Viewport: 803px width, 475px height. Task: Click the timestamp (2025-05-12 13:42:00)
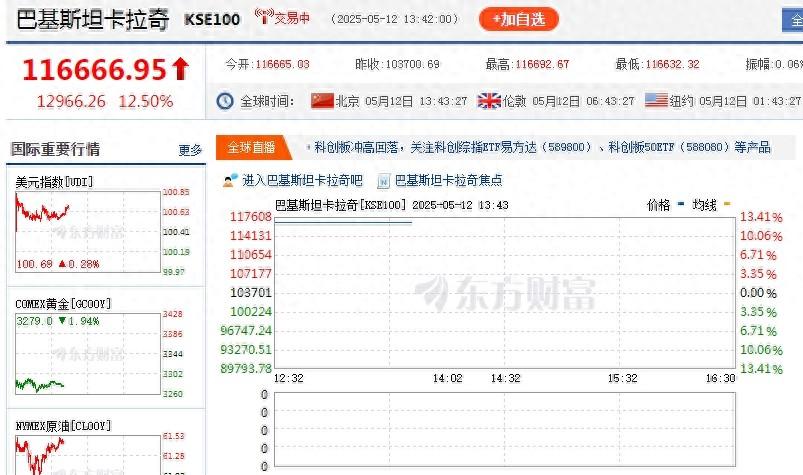pos(394,19)
